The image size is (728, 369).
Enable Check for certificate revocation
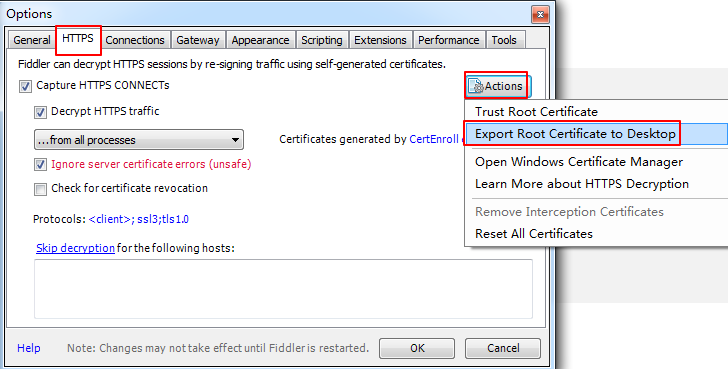coord(40,189)
